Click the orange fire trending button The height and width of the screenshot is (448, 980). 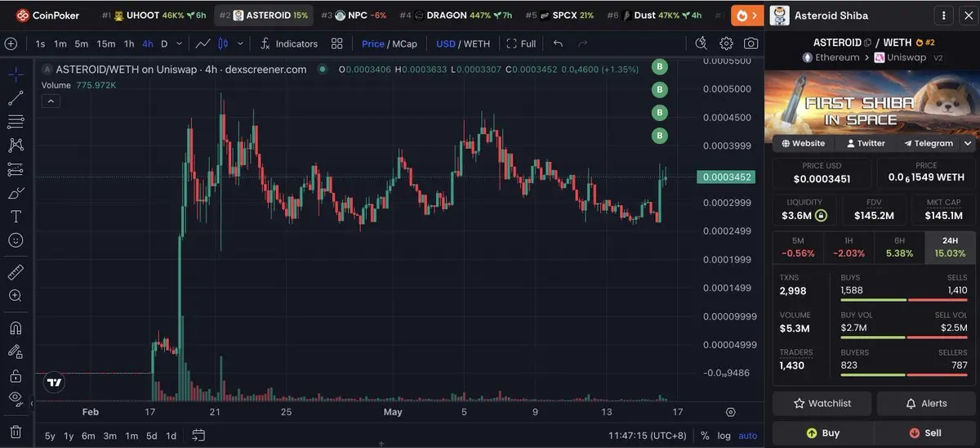click(x=747, y=15)
